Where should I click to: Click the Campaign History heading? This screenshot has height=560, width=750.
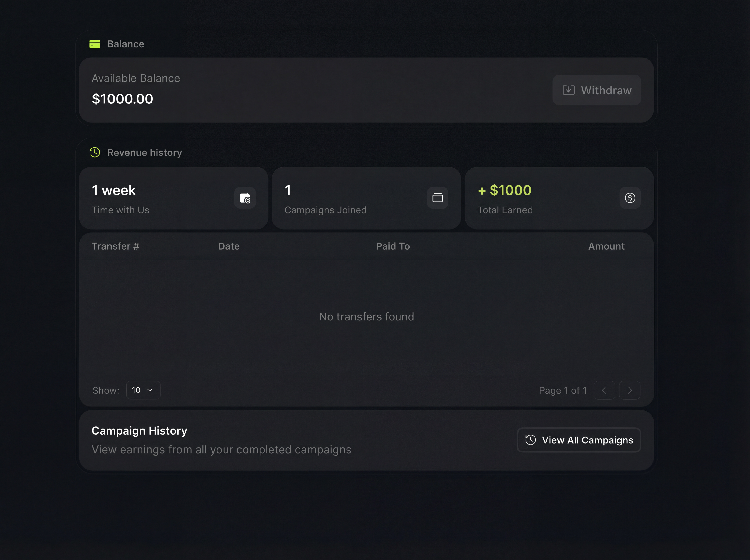pos(139,430)
